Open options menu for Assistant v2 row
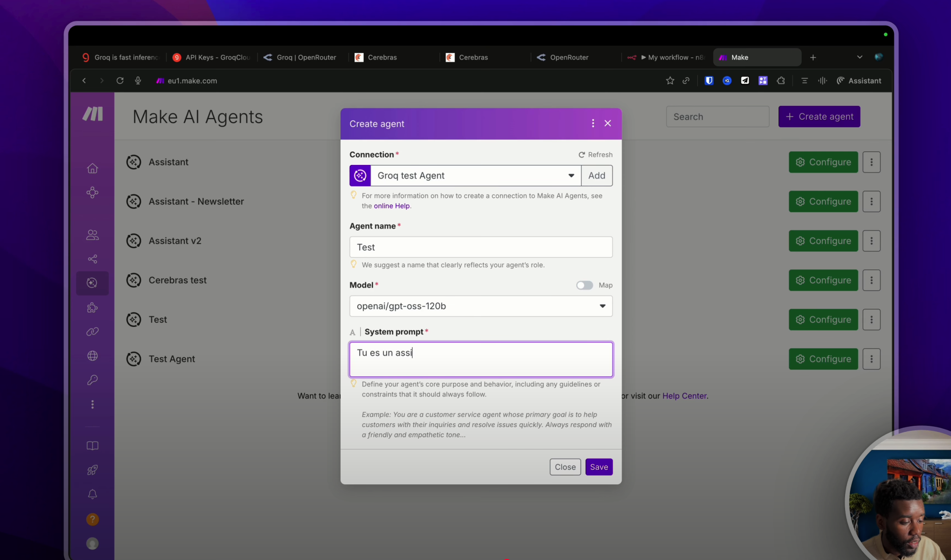Screen dimensions: 951x560 tap(871, 241)
